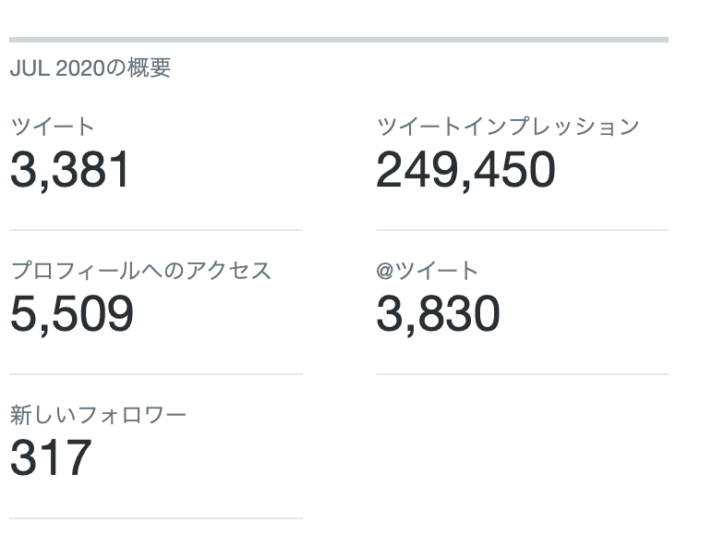Click the 2020 text in the heading

(x=80, y=69)
